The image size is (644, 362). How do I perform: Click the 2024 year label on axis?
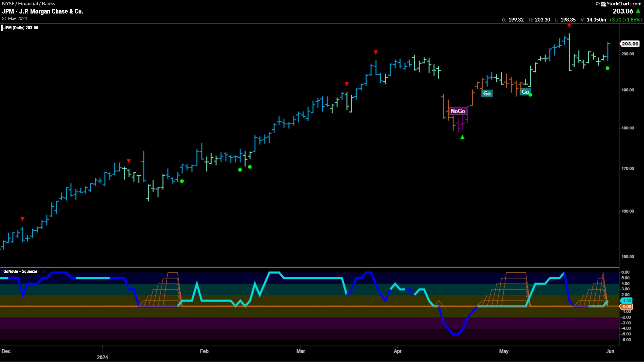click(102, 357)
